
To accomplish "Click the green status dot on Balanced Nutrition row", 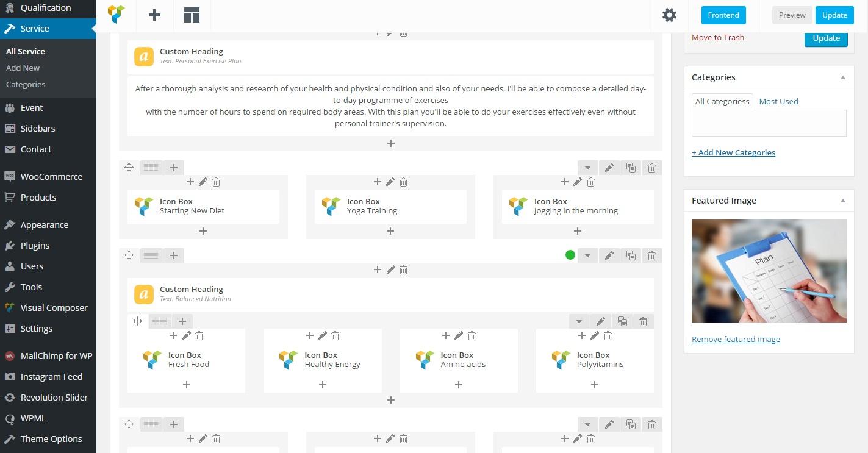I will (570, 255).
